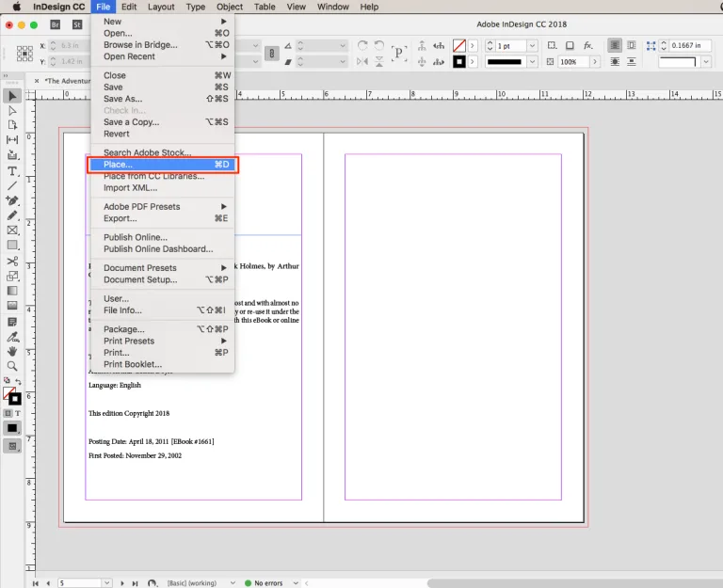Click the black stroke swatch in control bar

coord(459,62)
